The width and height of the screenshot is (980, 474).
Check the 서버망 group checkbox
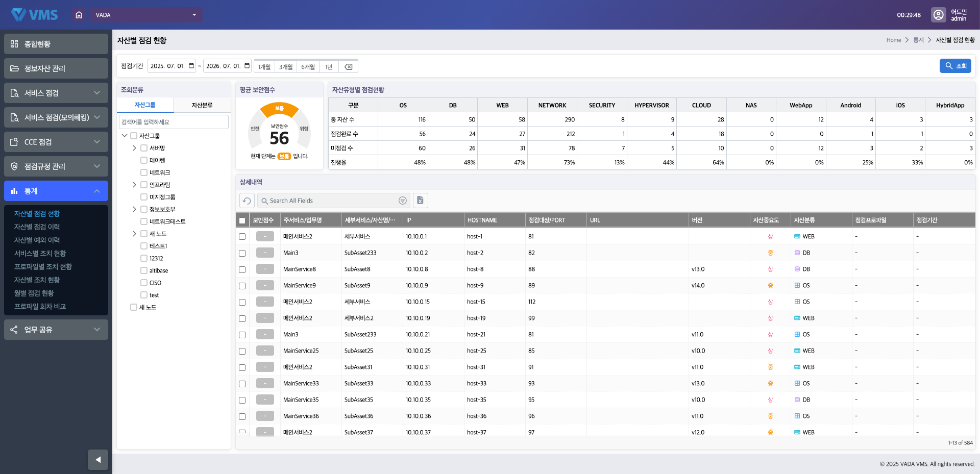(144, 148)
